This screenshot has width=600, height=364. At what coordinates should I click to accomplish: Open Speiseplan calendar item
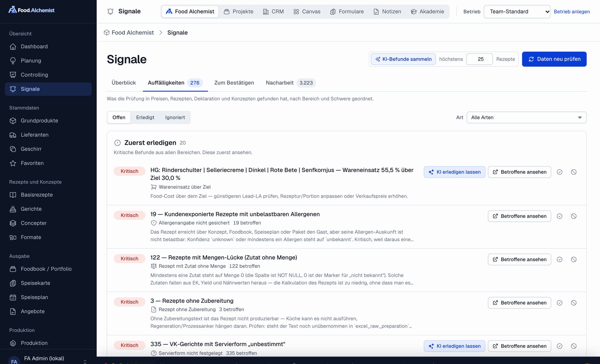(x=48, y=297)
